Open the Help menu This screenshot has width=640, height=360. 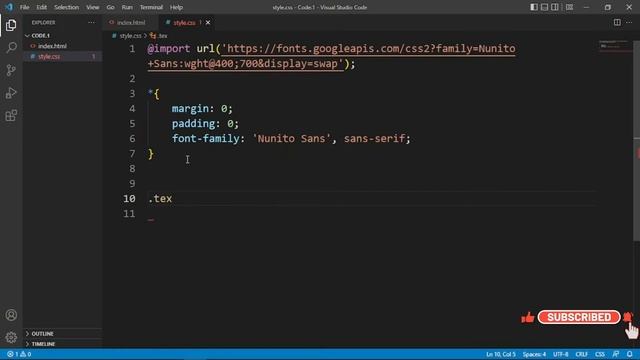coord(176,7)
